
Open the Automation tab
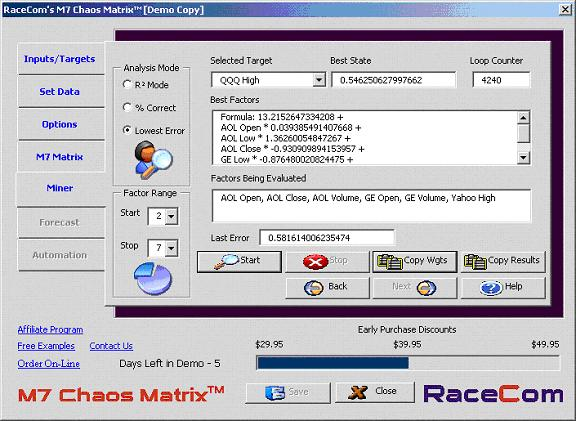click(60, 255)
